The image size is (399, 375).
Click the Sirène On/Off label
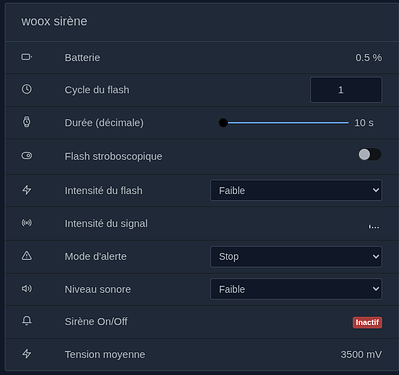tap(96, 321)
